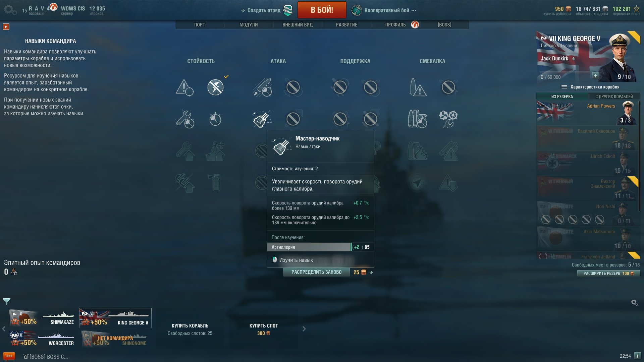Click РАСПРЕДЕЛИТЬ ЗАНОВО to reset skills
This screenshot has height=362, width=644.
tap(316, 272)
